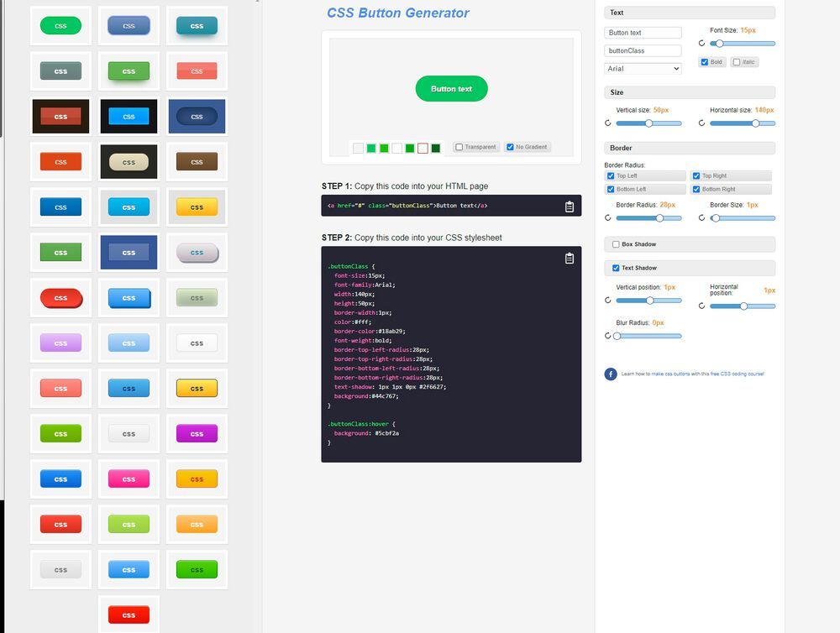
Task: Enable the Transparent checkbox
Action: (459, 147)
